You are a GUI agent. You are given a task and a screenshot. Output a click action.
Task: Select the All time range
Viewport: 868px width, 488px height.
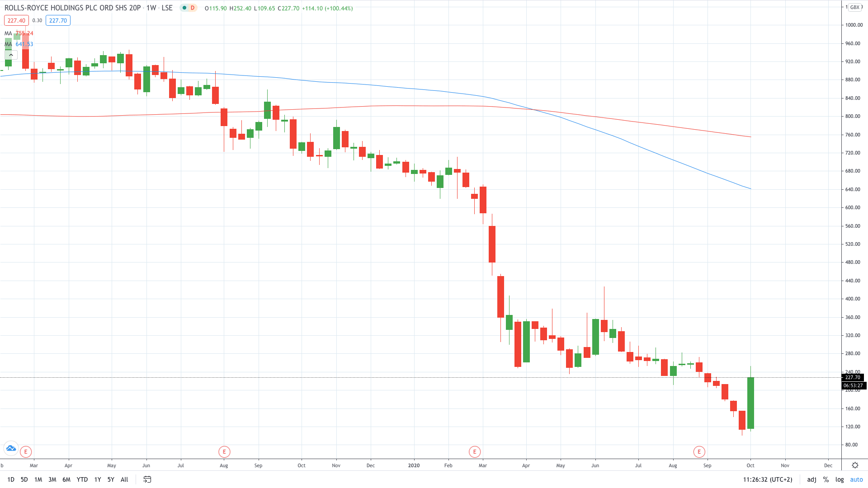tap(125, 479)
